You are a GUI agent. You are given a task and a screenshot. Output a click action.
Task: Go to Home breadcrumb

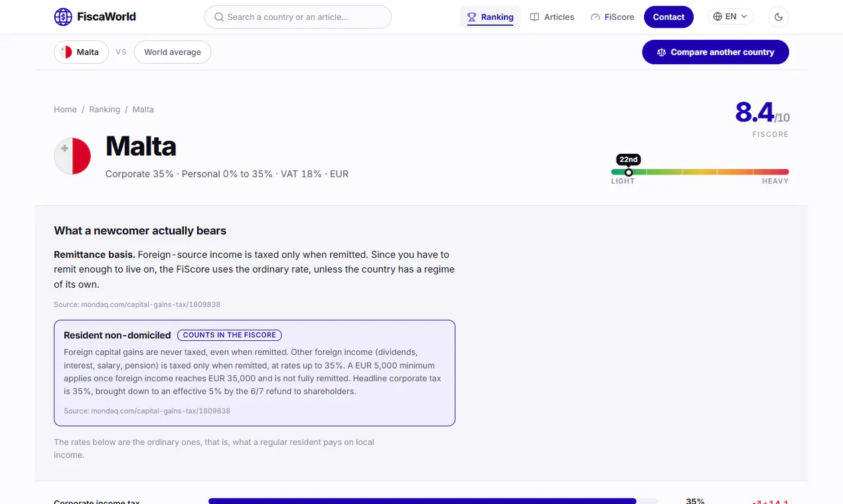pos(65,109)
